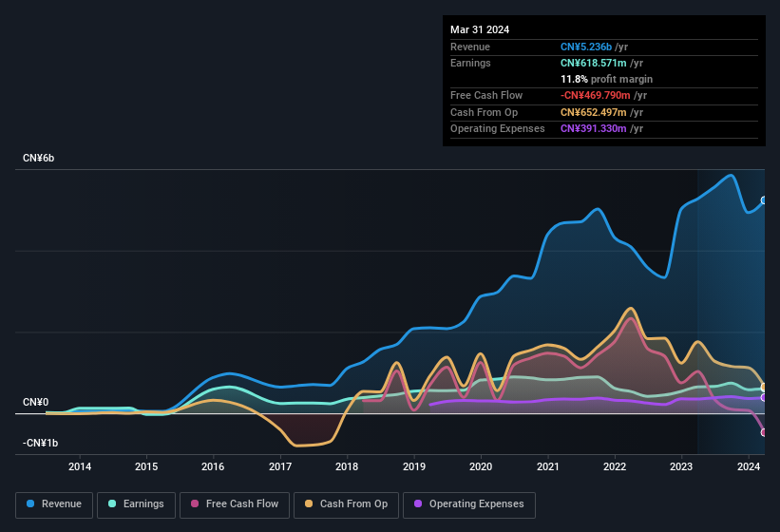This screenshot has width=780, height=532.
Task: Toggle the Free Cash Flow legend button
Action: click(235, 504)
